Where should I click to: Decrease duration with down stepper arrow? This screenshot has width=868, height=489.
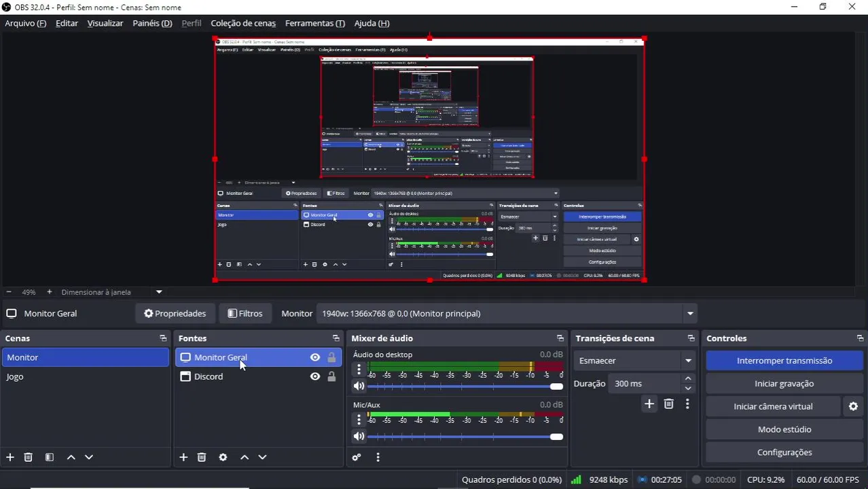pos(688,388)
